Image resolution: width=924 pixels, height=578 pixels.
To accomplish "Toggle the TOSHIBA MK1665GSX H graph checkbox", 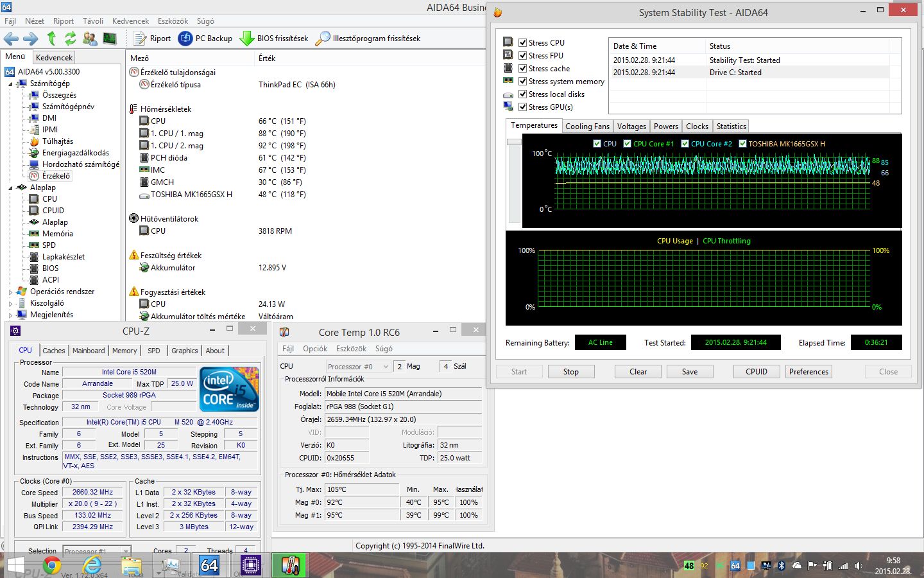I will click(x=742, y=143).
